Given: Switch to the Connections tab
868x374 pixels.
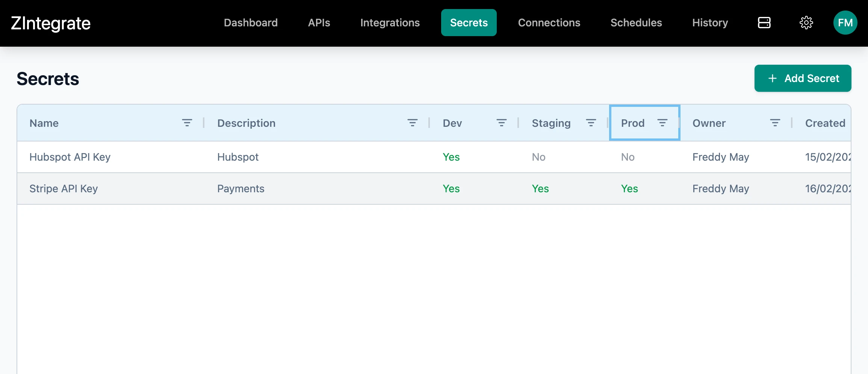Looking at the screenshot, I should click(549, 23).
